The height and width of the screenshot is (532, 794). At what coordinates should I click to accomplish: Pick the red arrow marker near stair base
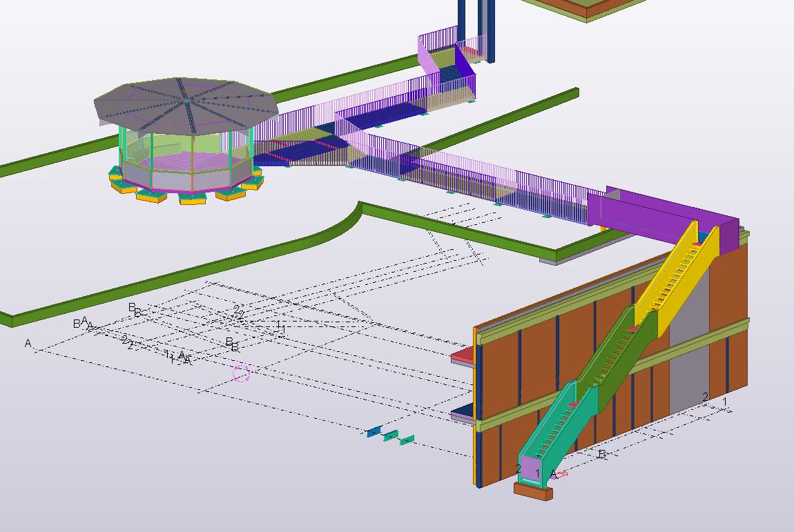(561, 474)
